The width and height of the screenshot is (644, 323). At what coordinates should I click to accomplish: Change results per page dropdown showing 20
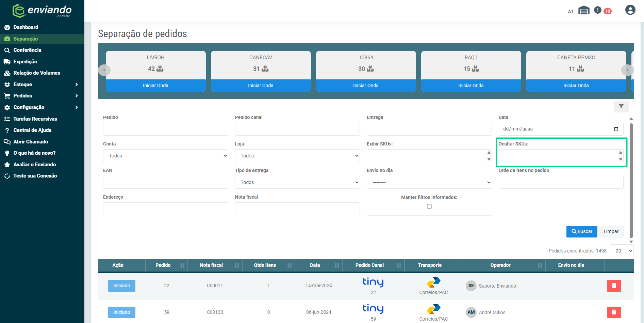(622, 251)
